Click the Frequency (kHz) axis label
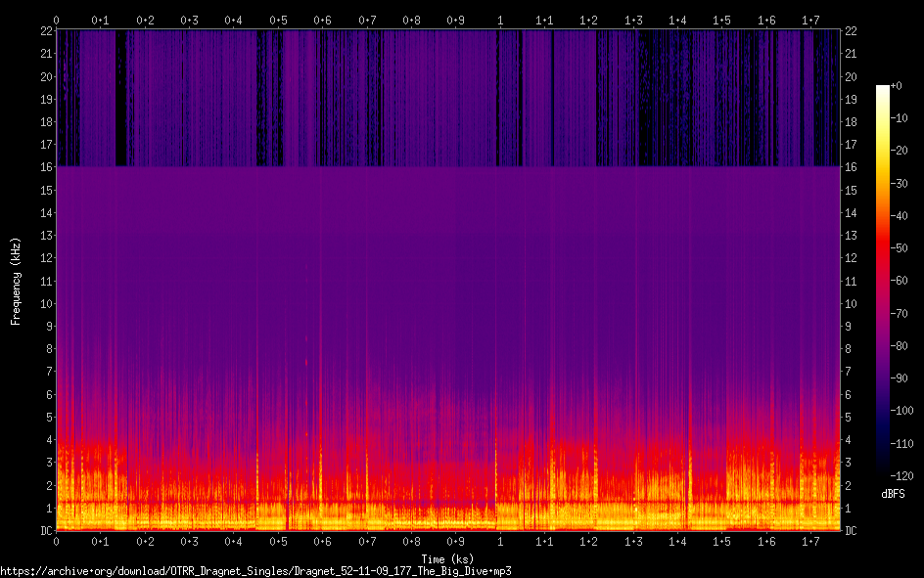This screenshot has width=924, height=578. (x=16, y=281)
